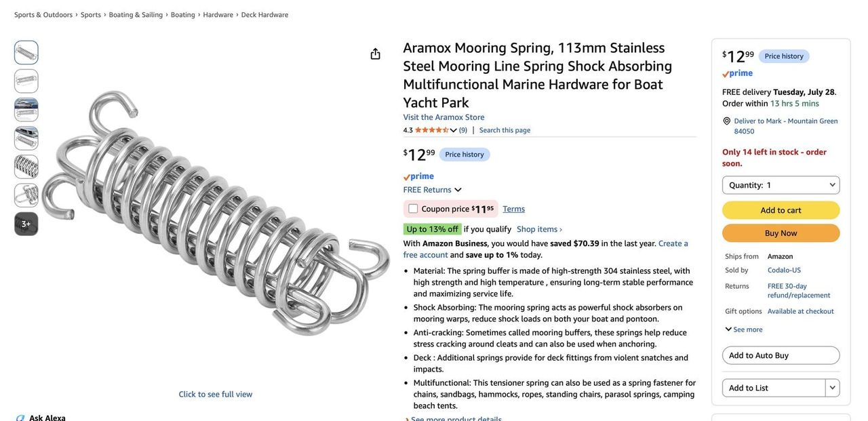The width and height of the screenshot is (868, 421).
Task: Expand the FREE Returns chevron
Action: [458, 190]
